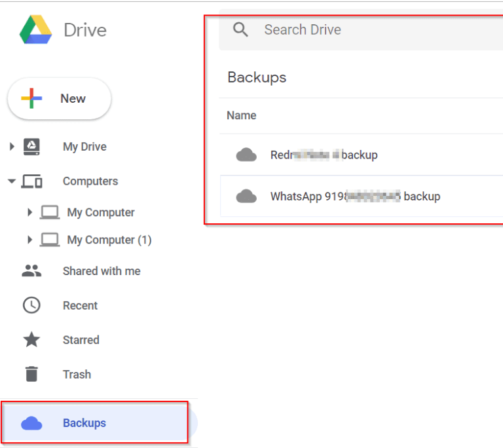
Task: Select Computers in the sidebar
Action: pyautogui.click(x=90, y=181)
